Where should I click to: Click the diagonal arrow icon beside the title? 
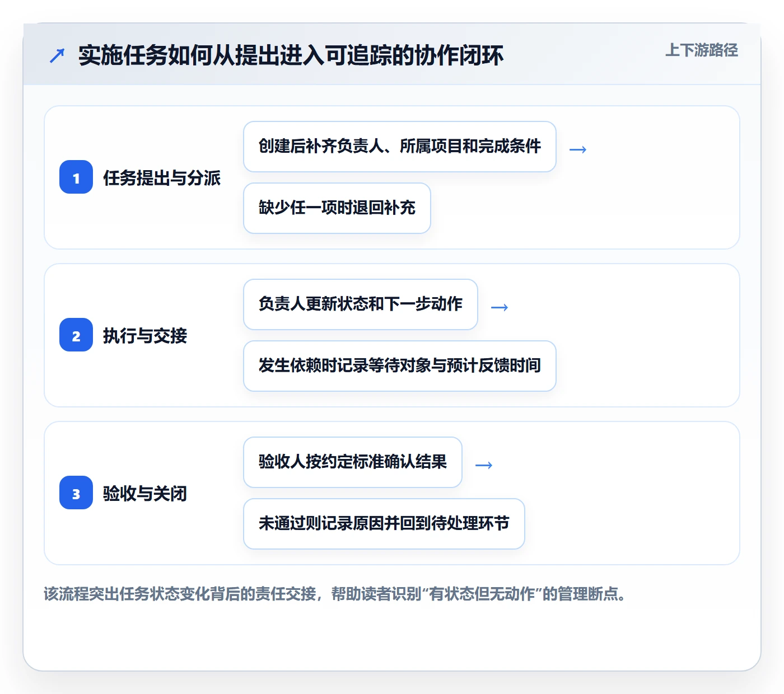pos(57,55)
